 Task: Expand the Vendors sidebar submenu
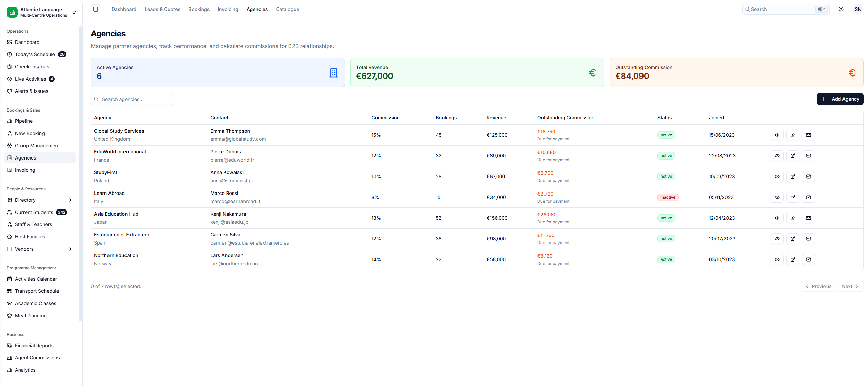[70, 249]
